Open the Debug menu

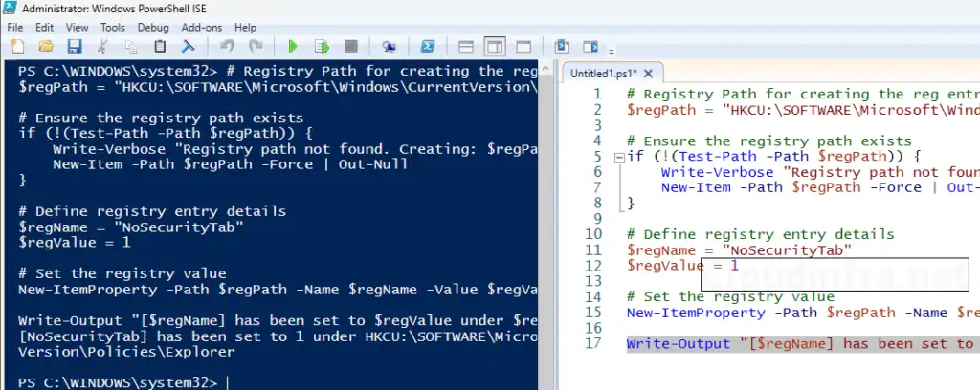(153, 28)
